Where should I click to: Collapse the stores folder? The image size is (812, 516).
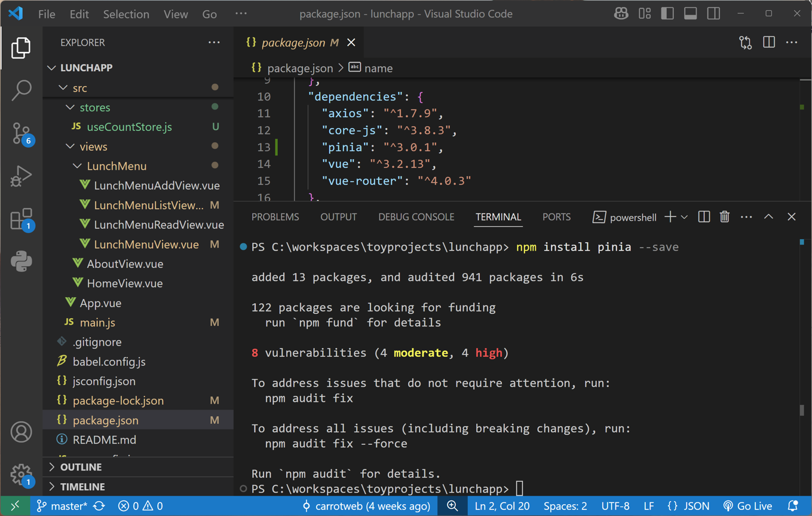[x=139, y=108]
